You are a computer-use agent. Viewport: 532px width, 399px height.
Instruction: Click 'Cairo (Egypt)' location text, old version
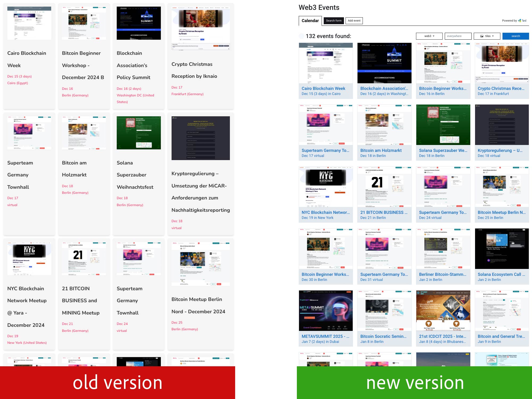18,83
